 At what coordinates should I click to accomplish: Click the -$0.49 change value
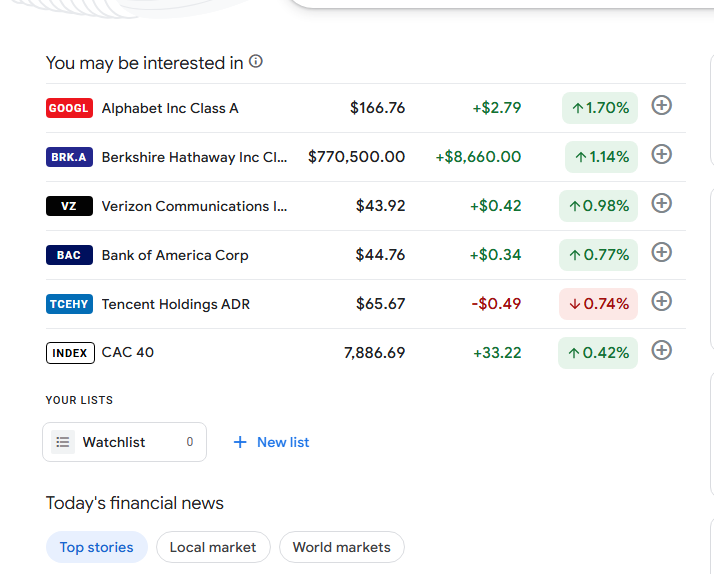click(x=496, y=304)
